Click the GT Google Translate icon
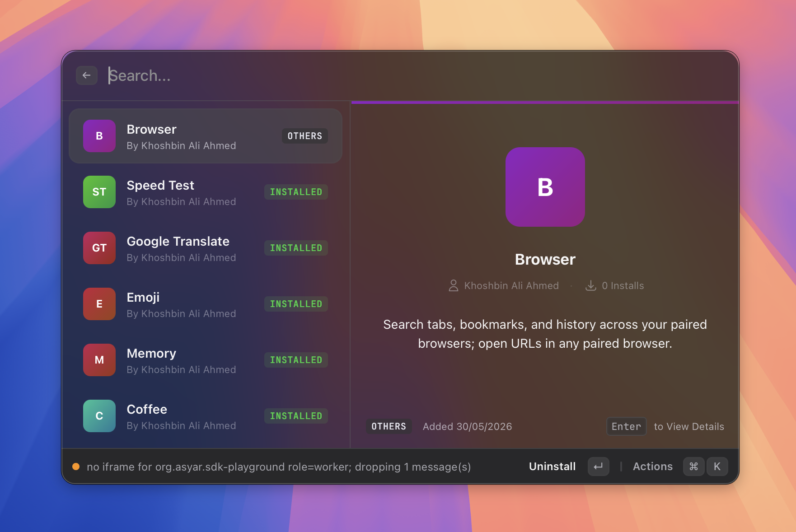 (99, 248)
